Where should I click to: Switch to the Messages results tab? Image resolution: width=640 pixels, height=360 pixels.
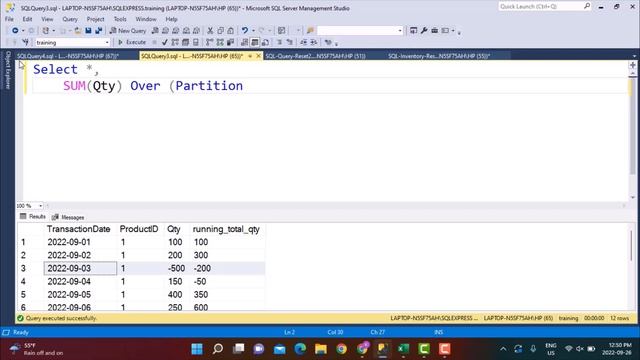[x=68, y=217]
